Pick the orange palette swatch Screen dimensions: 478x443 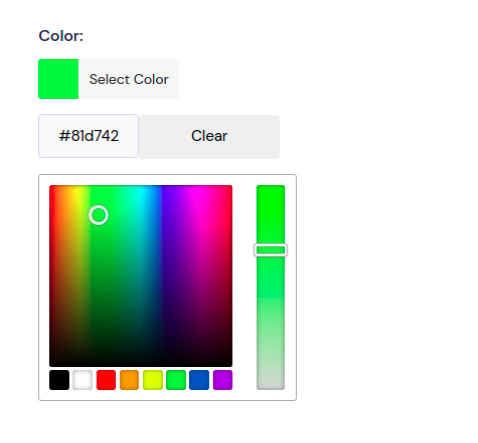point(129,380)
